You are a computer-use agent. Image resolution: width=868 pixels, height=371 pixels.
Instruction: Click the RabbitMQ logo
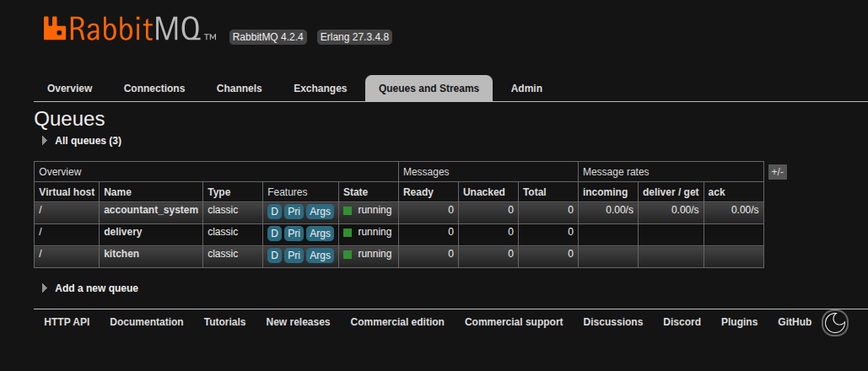click(x=130, y=29)
